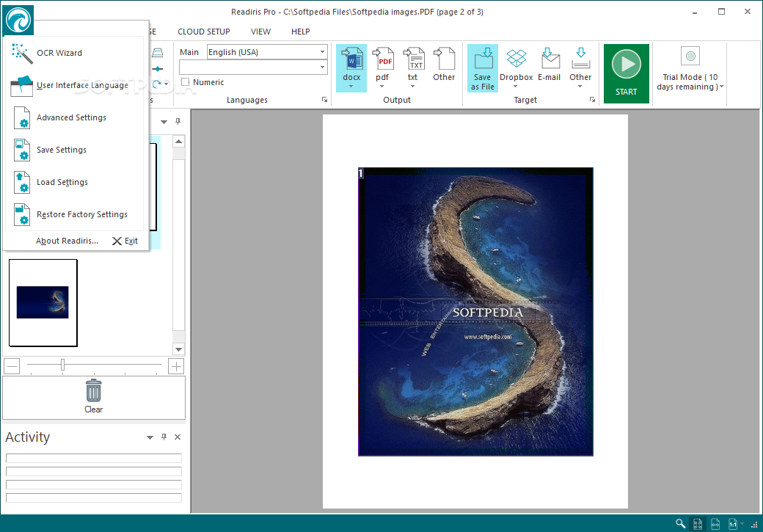The height and width of the screenshot is (532, 763).
Task: Expand the Other target arrow
Action: click(580, 87)
